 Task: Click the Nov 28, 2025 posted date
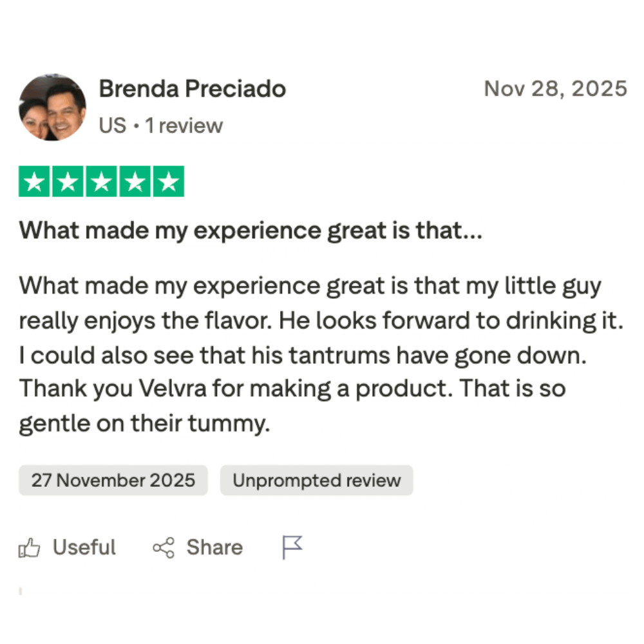click(555, 88)
